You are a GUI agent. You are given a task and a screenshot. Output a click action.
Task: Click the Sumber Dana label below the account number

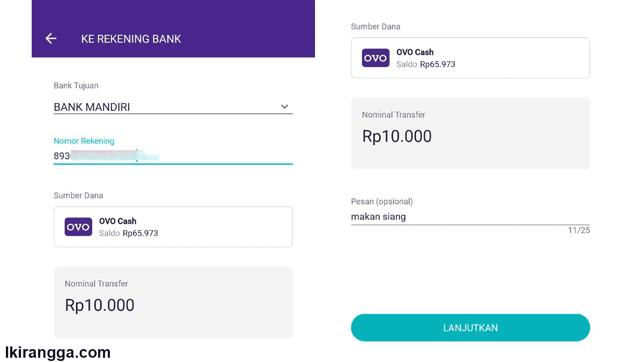click(x=78, y=195)
